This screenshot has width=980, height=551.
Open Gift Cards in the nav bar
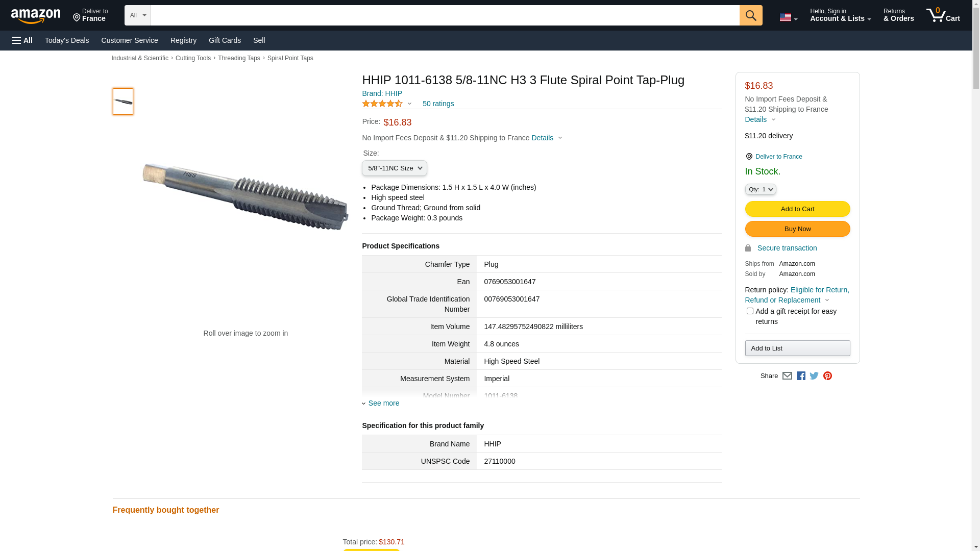tap(225, 40)
